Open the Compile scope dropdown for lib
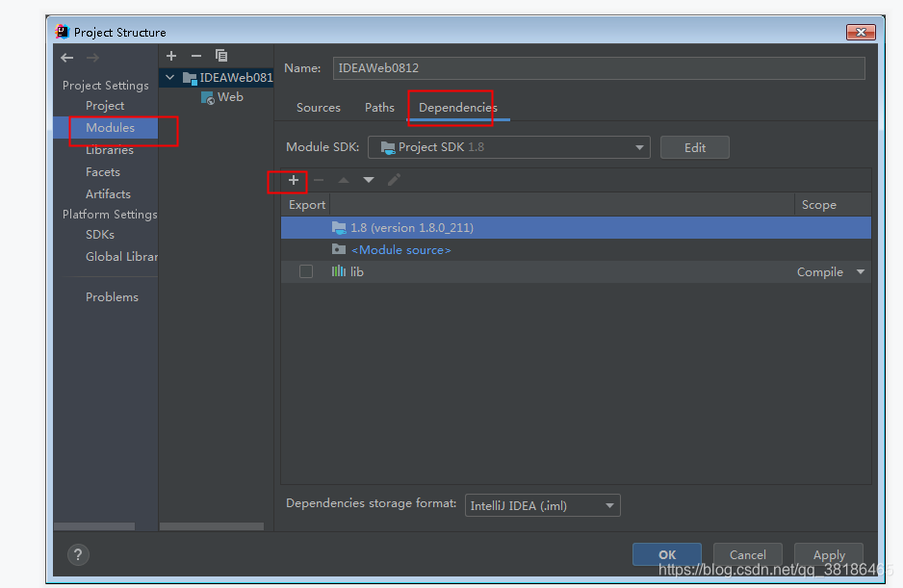Image resolution: width=903 pixels, height=588 pixels. 861,271
